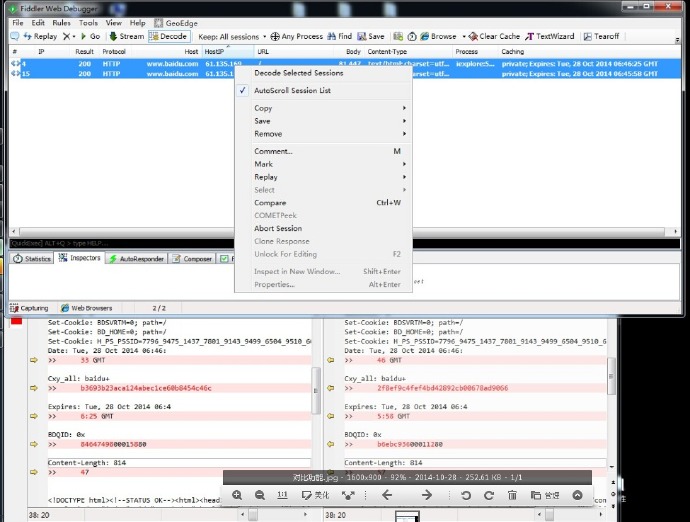Choose Comment... from the context menu
Image resolution: width=690 pixels, height=522 pixels.
pyautogui.click(x=323, y=151)
